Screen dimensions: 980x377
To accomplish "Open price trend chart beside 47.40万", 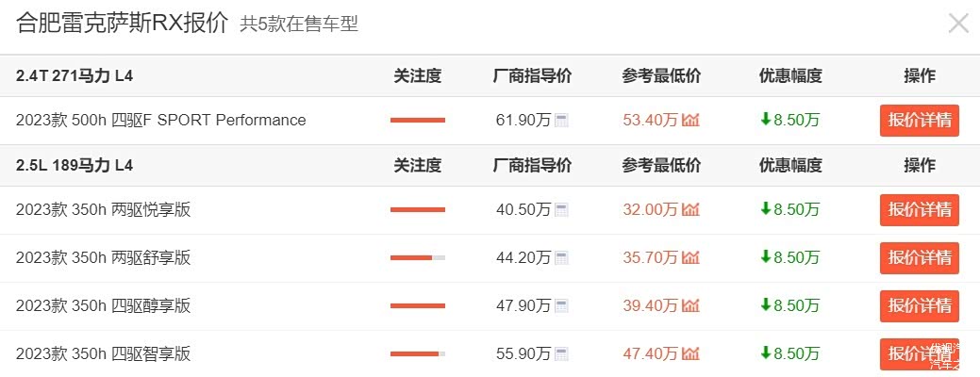I will point(690,354).
